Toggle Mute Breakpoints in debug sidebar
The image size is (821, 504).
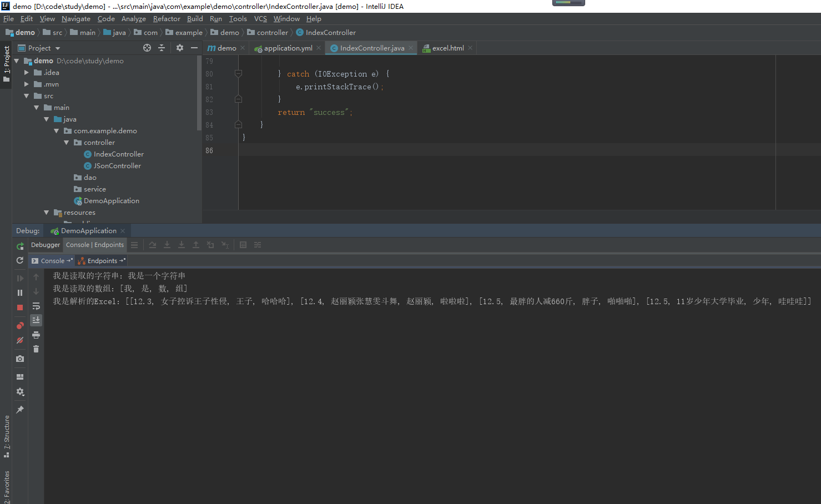coord(19,340)
